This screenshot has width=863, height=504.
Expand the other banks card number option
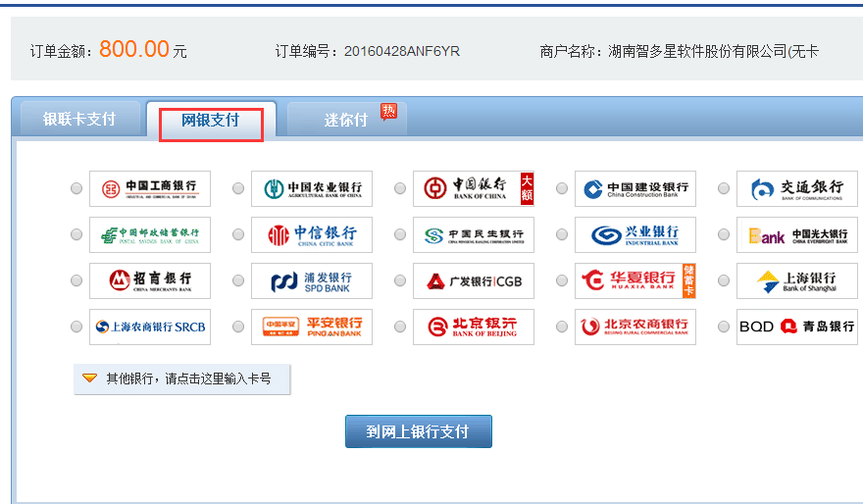188,378
